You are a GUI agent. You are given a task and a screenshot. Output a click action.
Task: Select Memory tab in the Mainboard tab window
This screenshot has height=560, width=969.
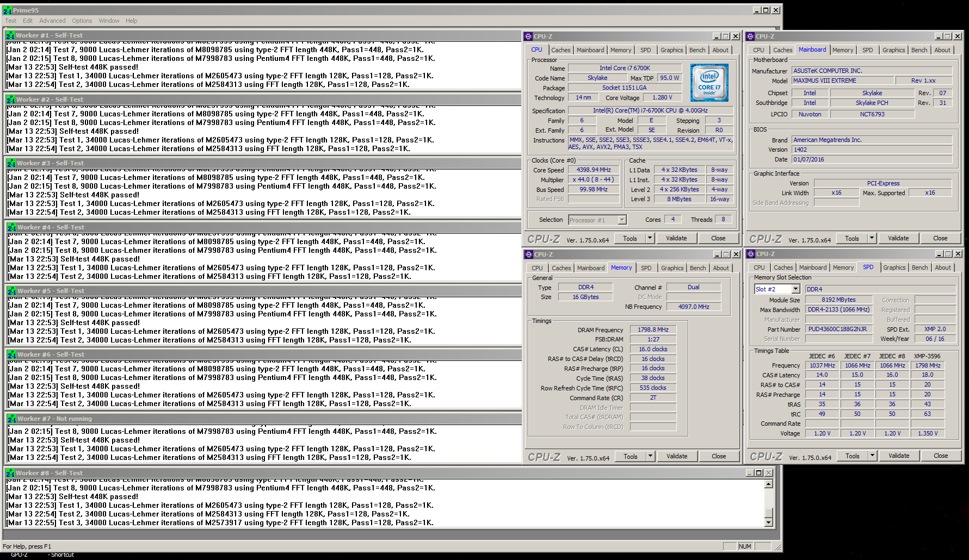click(x=843, y=50)
